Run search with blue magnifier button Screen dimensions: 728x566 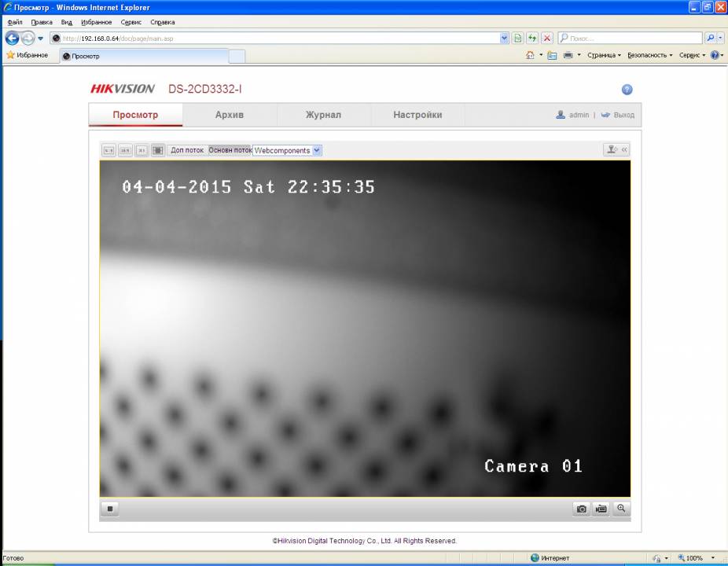click(x=711, y=38)
